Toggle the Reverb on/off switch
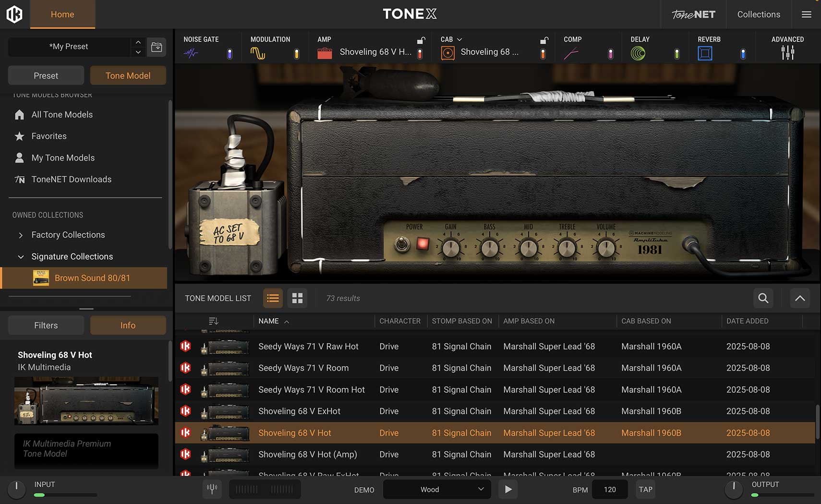 (x=743, y=54)
